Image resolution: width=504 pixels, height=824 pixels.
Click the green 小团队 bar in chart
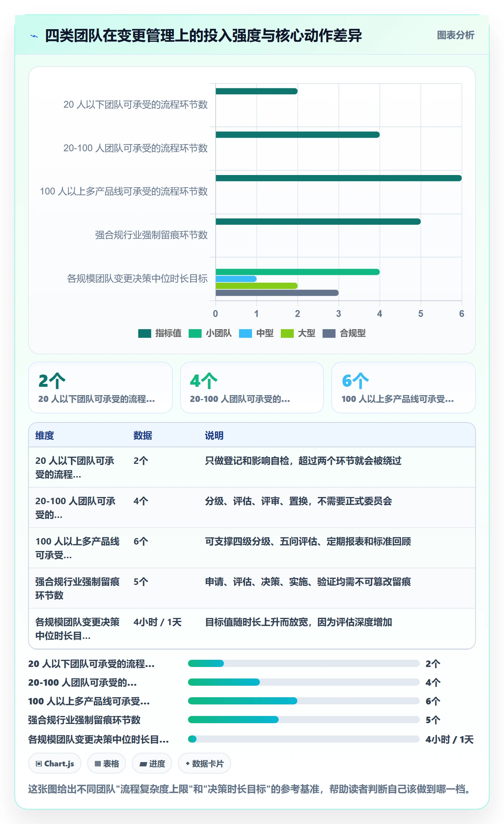click(297, 272)
